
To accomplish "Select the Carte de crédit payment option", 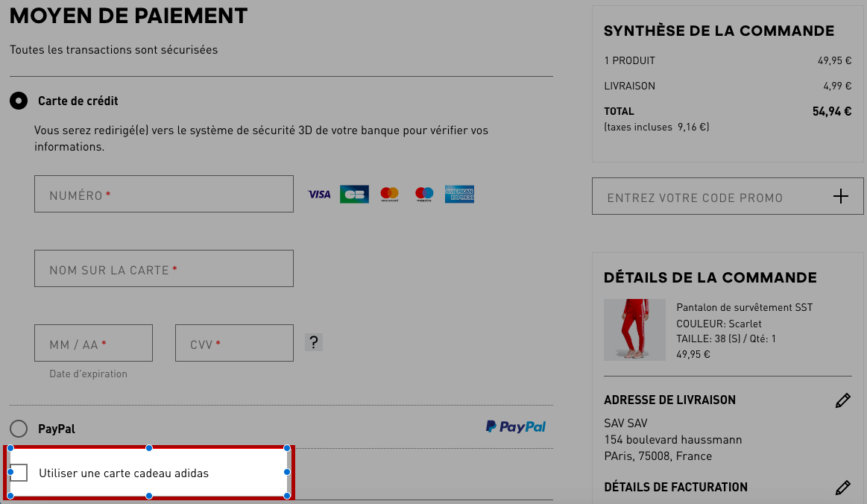I will click(17, 101).
